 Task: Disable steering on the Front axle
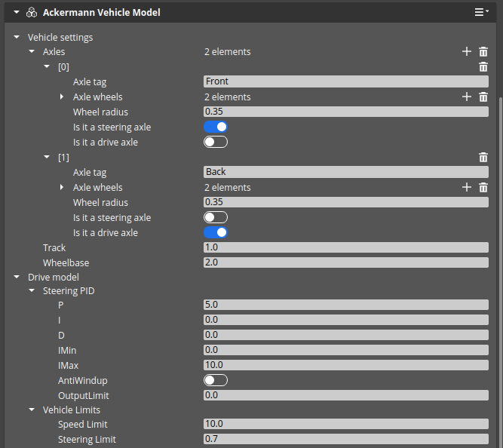[216, 127]
